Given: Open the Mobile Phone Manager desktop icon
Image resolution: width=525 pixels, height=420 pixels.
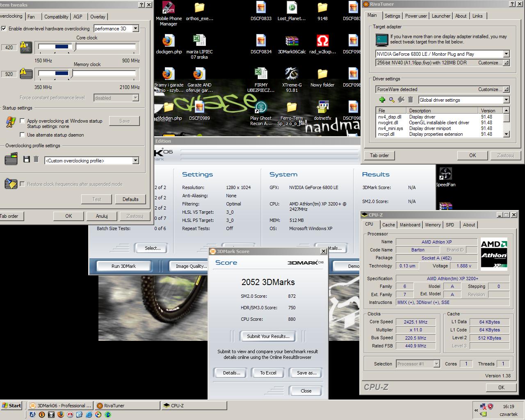Looking at the screenshot, I should (169, 8).
